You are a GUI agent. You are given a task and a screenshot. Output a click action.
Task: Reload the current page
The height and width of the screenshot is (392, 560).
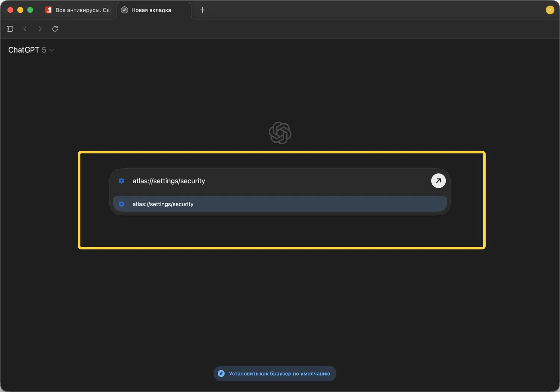click(x=55, y=29)
